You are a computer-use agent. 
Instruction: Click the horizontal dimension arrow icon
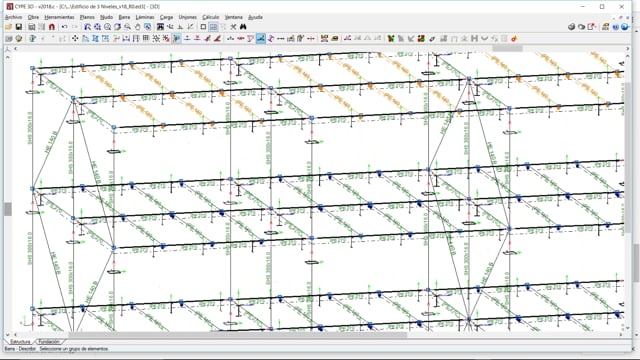click(280, 38)
